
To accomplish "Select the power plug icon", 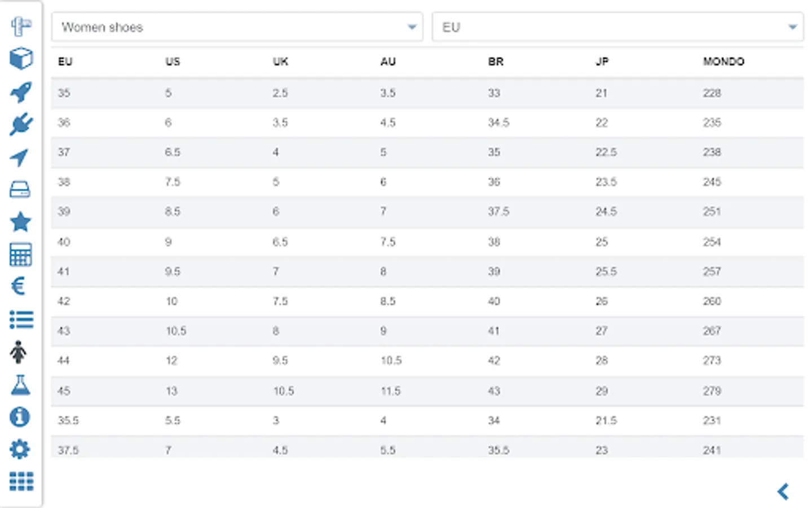I will (21, 124).
